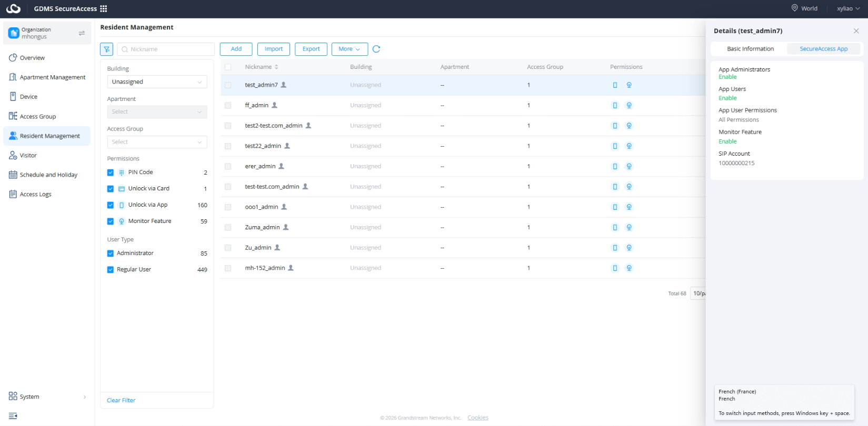868x426 pixels.
Task: Expand the More actions dropdown
Action: point(350,49)
